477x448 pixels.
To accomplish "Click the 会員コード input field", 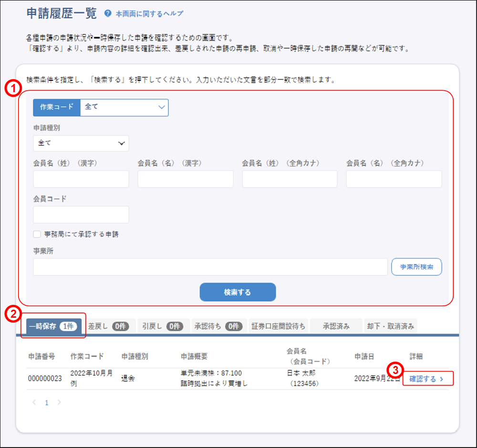I will (x=81, y=215).
